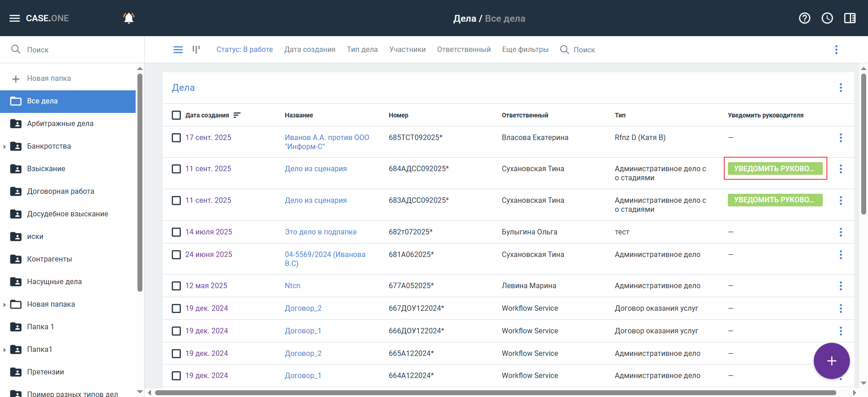Toggle the side panel layout icon
The image size is (868, 397).
(x=849, y=18)
